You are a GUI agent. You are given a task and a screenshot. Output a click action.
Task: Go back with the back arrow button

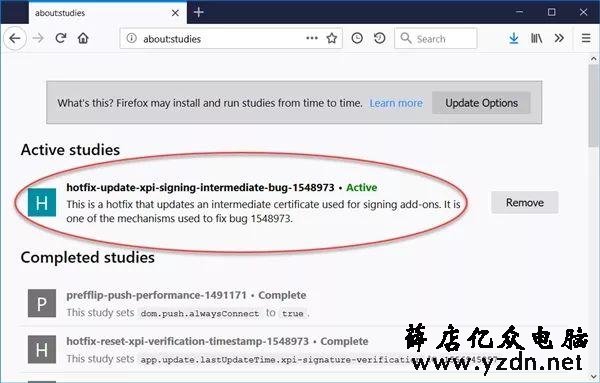tap(15, 38)
